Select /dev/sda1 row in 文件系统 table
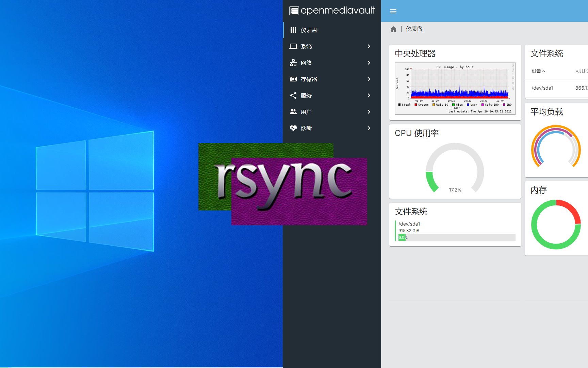Image resolution: width=588 pixels, height=368 pixels. pos(557,88)
